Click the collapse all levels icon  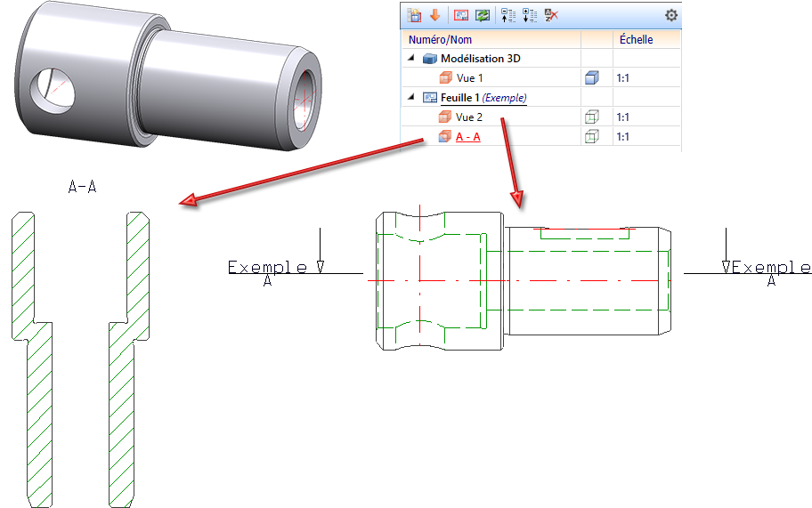click(x=508, y=15)
